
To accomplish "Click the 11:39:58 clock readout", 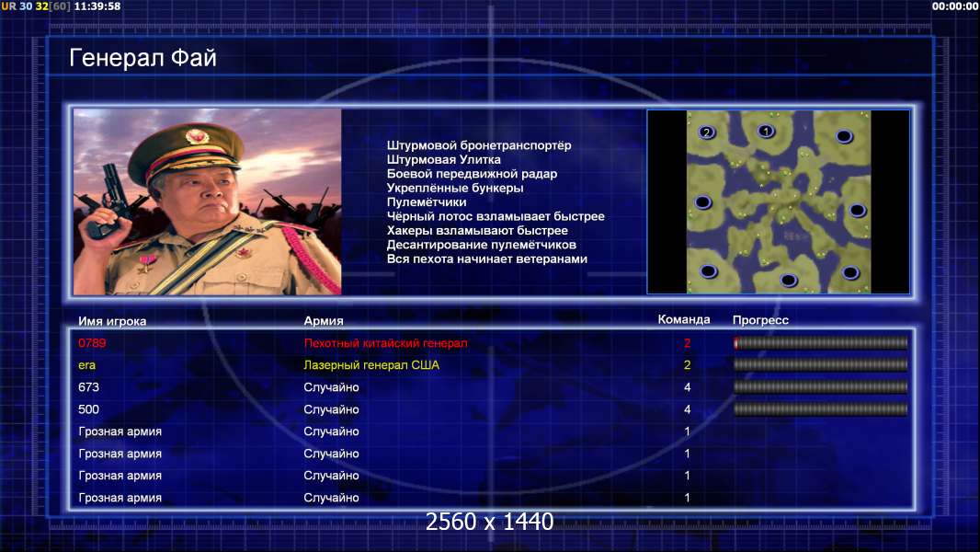I will 97,6.
